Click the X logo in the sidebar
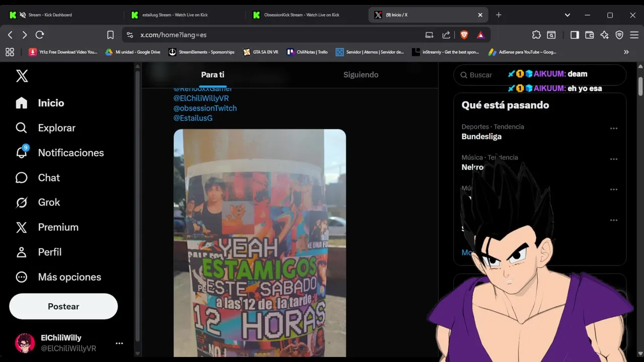Viewport: 644px width, 362px height. tap(22, 76)
